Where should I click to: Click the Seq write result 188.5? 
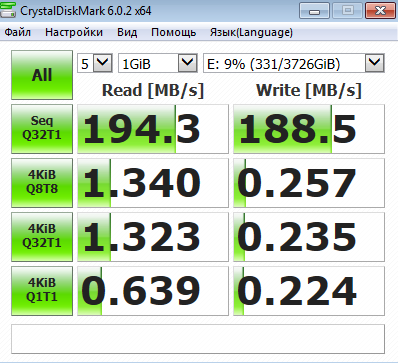tap(309, 129)
